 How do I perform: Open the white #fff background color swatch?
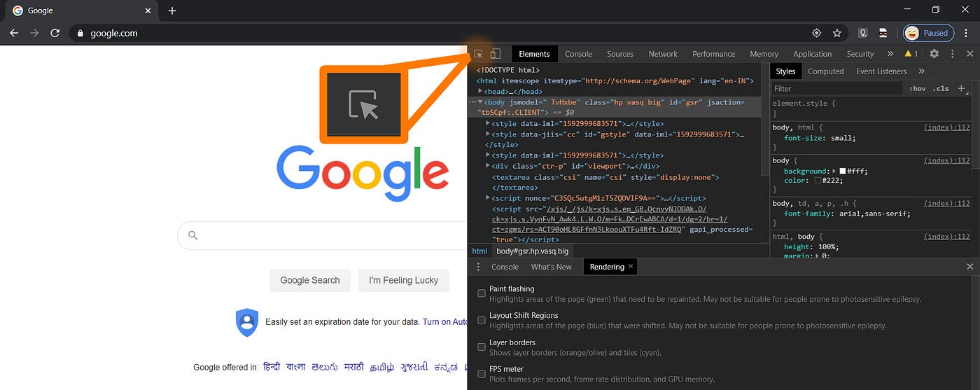click(x=842, y=171)
